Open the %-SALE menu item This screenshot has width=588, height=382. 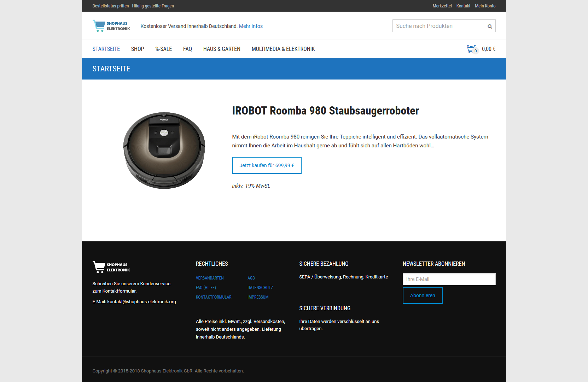(x=164, y=49)
